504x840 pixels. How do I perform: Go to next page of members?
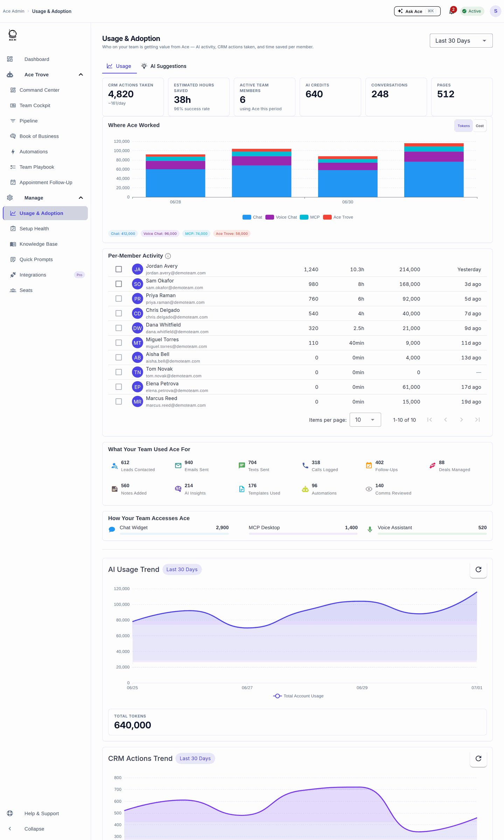tap(462, 420)
